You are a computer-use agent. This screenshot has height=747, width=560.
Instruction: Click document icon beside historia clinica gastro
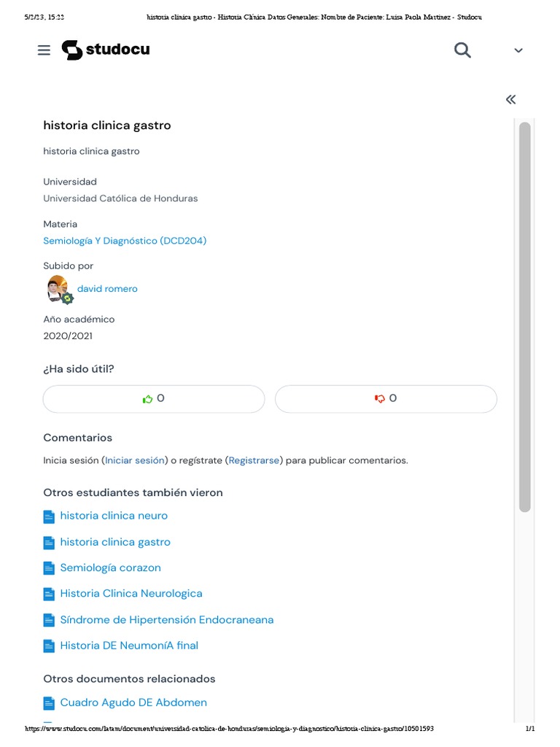[x=49, y=543]
